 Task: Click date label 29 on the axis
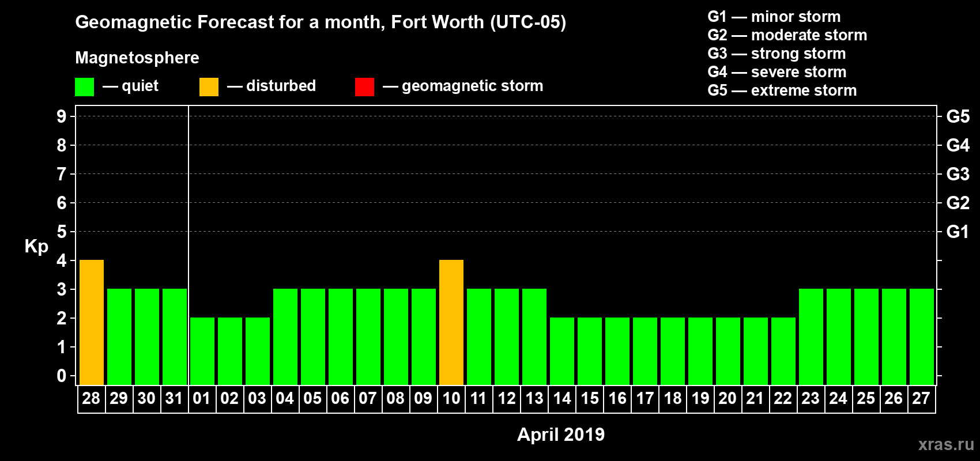coord(119,399)
